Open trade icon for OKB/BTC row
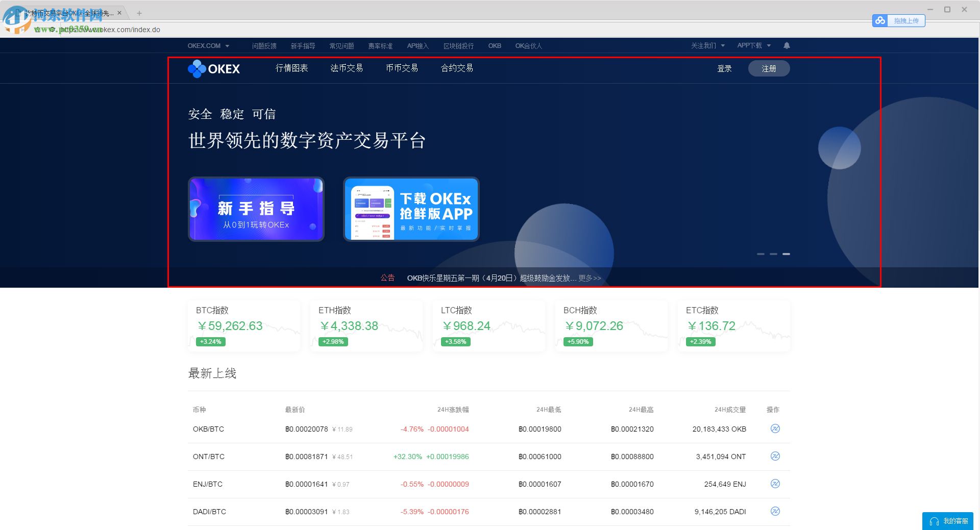The height and width of the screenshot is (530, 980). (775, 428)
